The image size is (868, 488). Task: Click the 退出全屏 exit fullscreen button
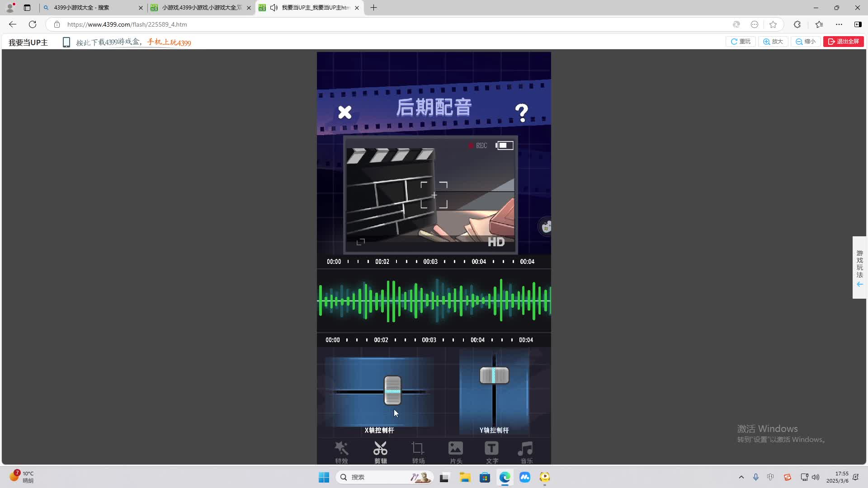843,41
